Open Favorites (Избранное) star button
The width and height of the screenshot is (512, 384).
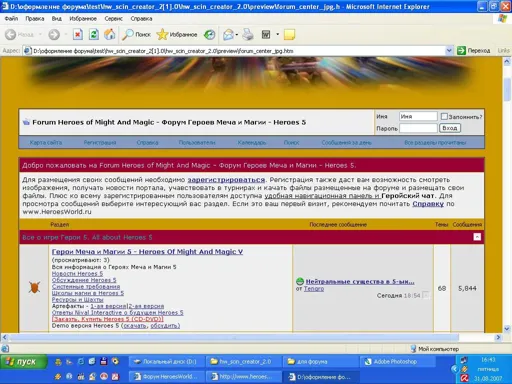click(x=177, y=34)
